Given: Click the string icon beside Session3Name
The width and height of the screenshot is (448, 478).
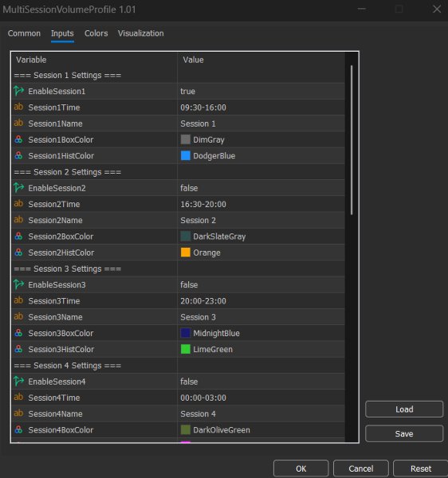Looking at the screenshot, I should point(18,317).
